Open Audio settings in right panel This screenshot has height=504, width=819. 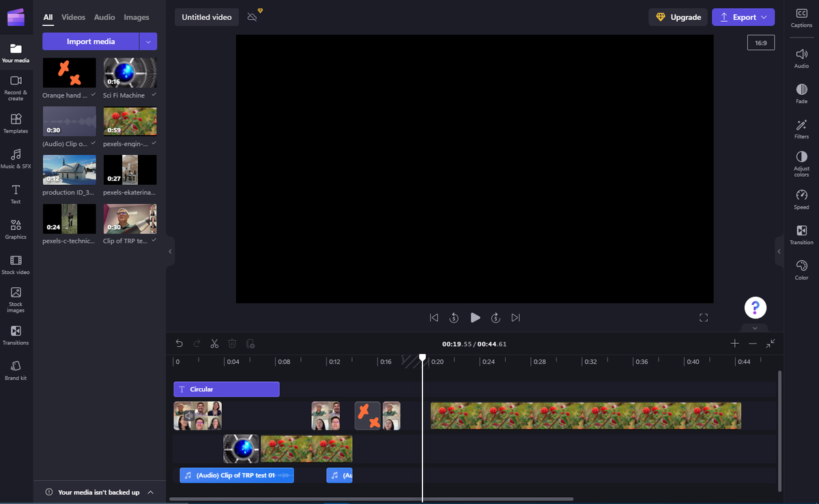[801, 58]
